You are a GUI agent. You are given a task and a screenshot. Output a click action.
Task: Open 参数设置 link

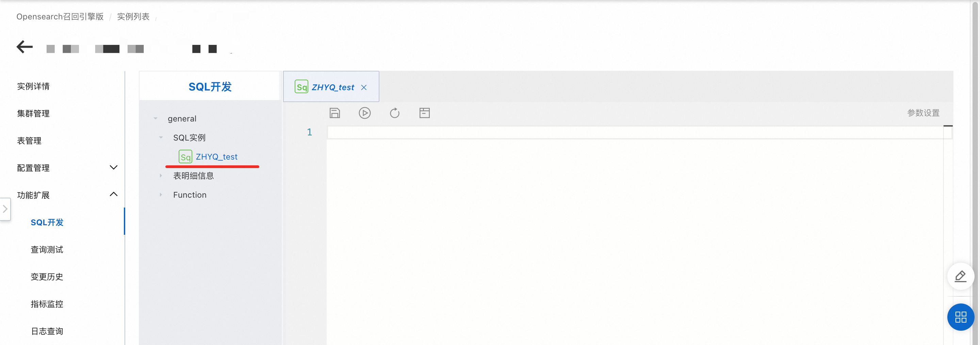(x=923, y=113)
